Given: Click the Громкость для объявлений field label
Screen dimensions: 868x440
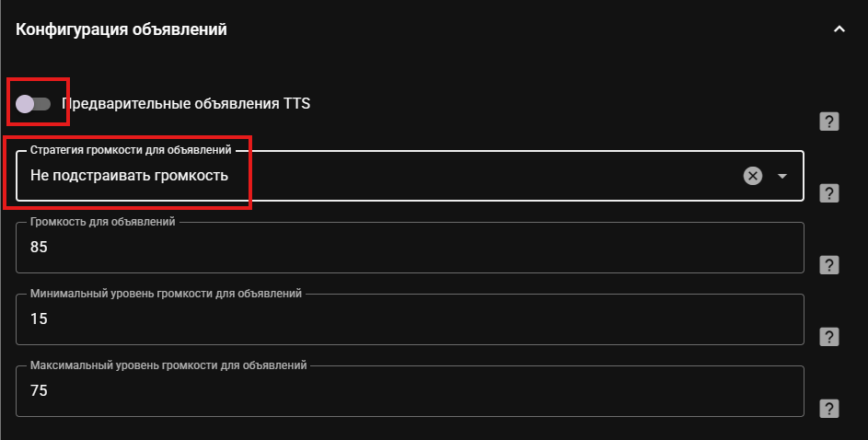Looking at the screenshot, I should 102,222.
